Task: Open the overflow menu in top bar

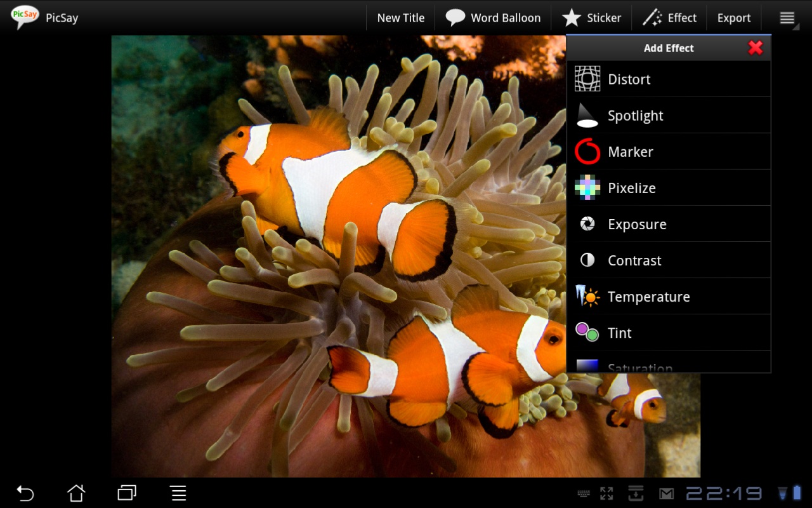Action: (787, 18)
